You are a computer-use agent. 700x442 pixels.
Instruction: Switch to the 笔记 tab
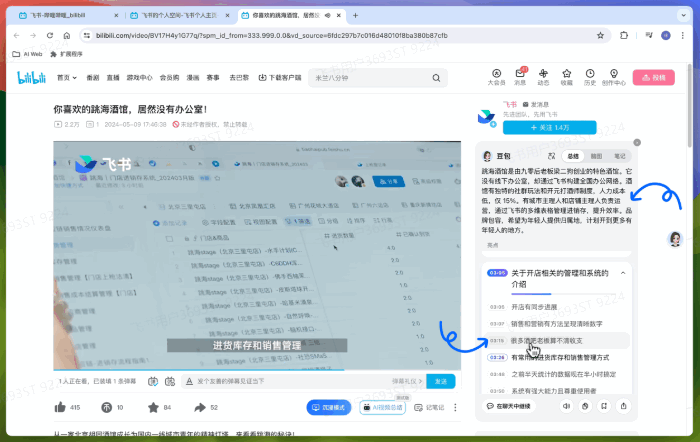[619, 157]
